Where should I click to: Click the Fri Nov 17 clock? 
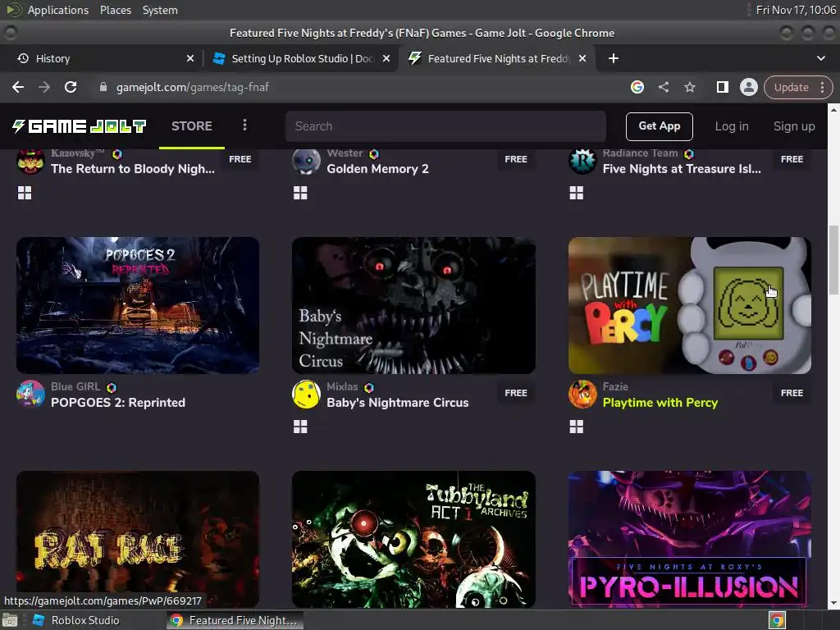tap(796, 10)
